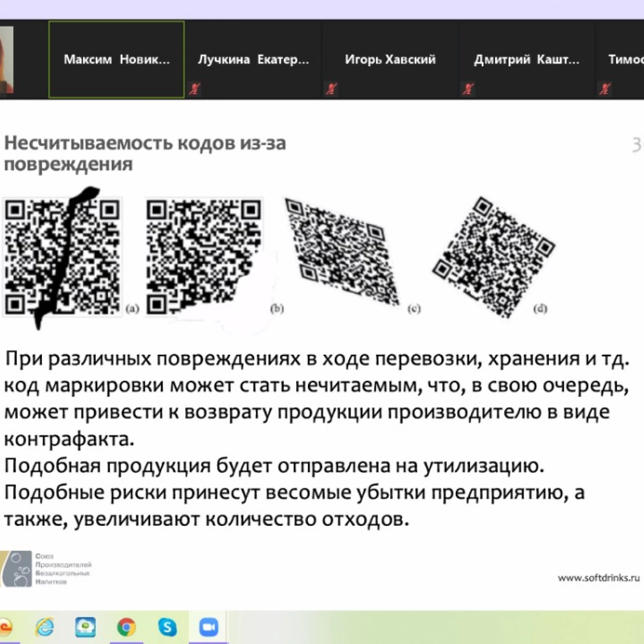644x644 pixels.
Task: Click muted mic icon on Дмитрий Кашт tile
Action: tap(467, 89)
